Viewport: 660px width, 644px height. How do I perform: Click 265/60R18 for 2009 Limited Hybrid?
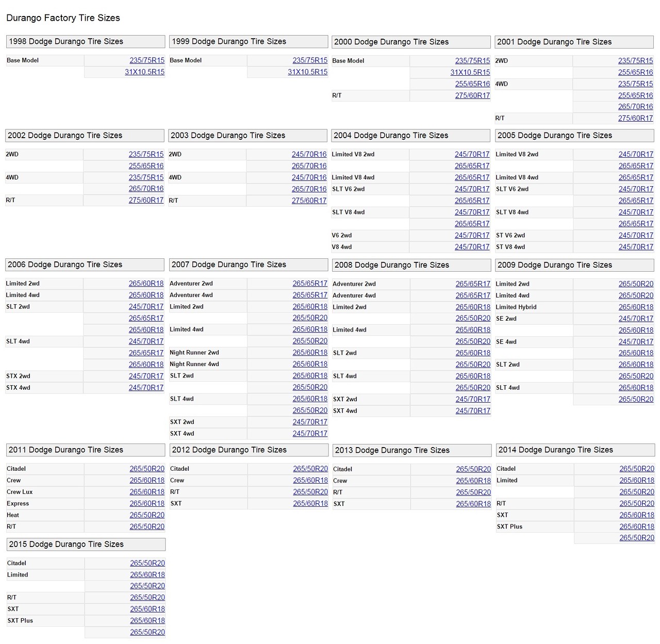636,307
